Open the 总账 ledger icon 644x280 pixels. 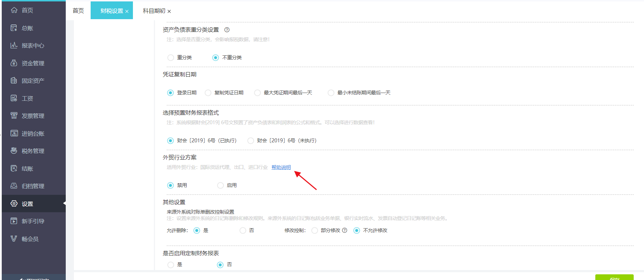click(x=14, y=28)
